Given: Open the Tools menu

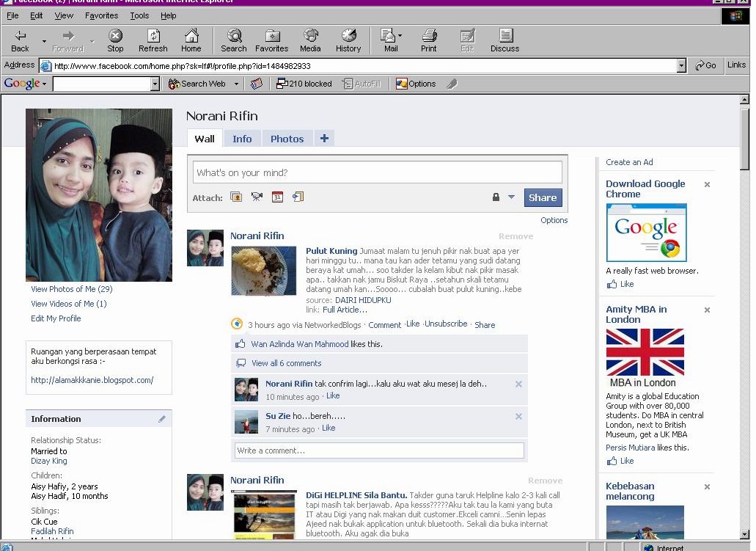Looking at the screenshot, I should 139,15.
